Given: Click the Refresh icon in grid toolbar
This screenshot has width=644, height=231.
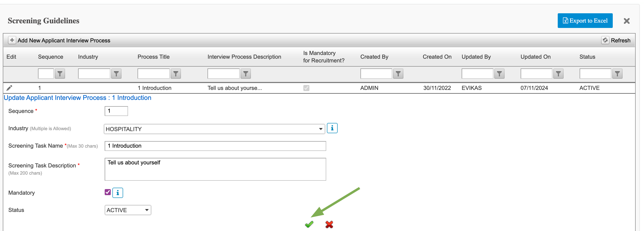Looking at the screenshot, I should pos(605,40).
